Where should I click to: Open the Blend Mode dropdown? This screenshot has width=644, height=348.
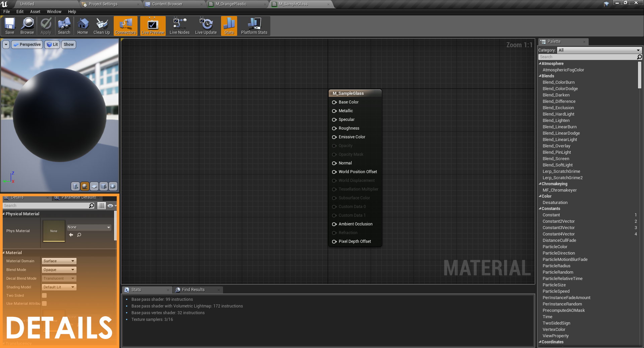coord(59,270)
